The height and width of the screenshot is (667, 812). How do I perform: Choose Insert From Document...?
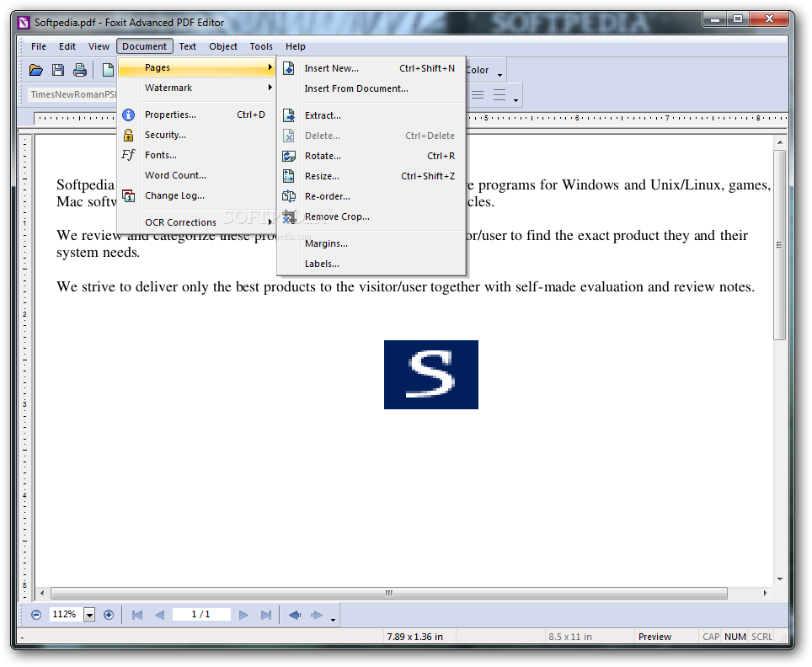(x=371, y=88)
